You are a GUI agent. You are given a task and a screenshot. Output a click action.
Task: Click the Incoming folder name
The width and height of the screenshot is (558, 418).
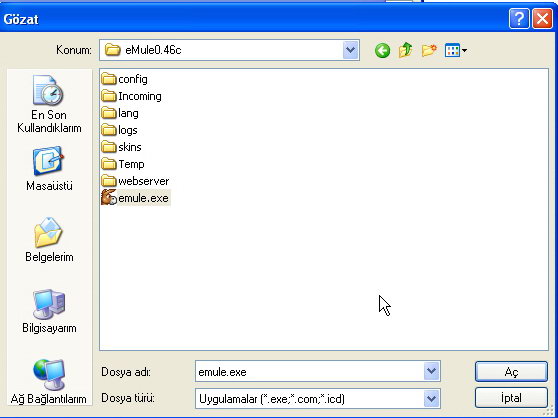coord(140,96)
